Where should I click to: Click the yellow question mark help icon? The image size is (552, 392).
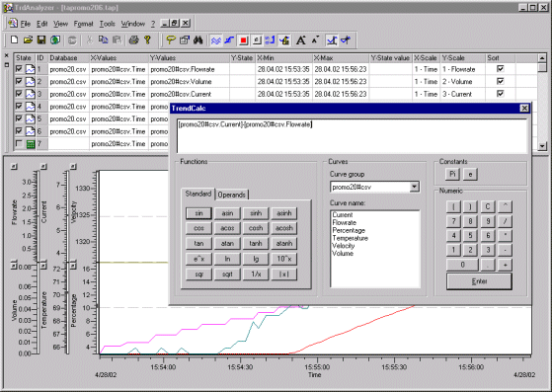pyautogui.click(x=147, y=39)
